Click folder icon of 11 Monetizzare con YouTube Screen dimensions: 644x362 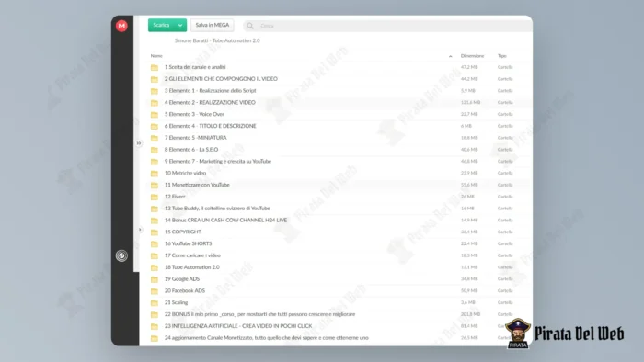[x=155, y=186]
